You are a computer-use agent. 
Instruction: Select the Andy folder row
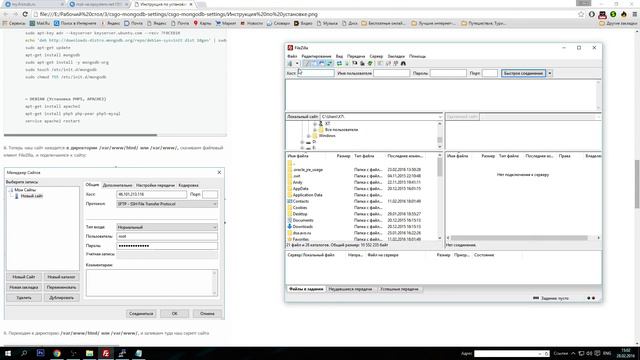pyautogui.click(x=298, y=182)
